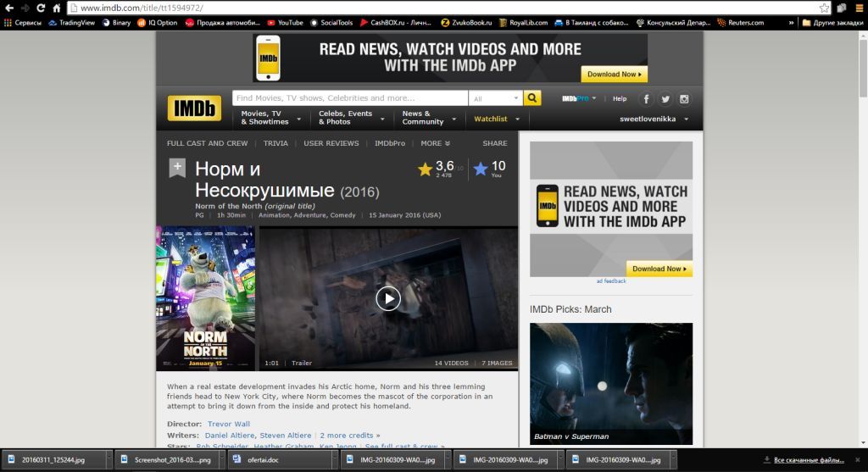Open the sweetlovenikka account menu
Viewport: 868px width, 472px height.
[x=654, y=119]
